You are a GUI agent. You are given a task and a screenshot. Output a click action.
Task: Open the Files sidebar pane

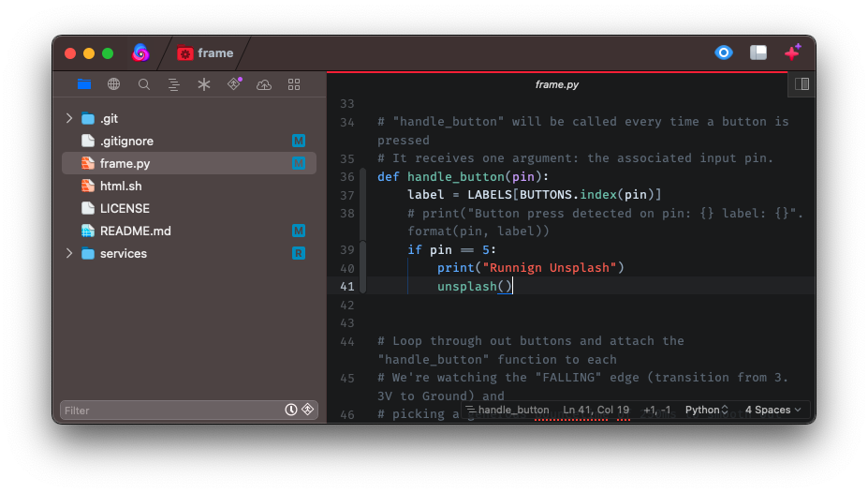point(84,84)
